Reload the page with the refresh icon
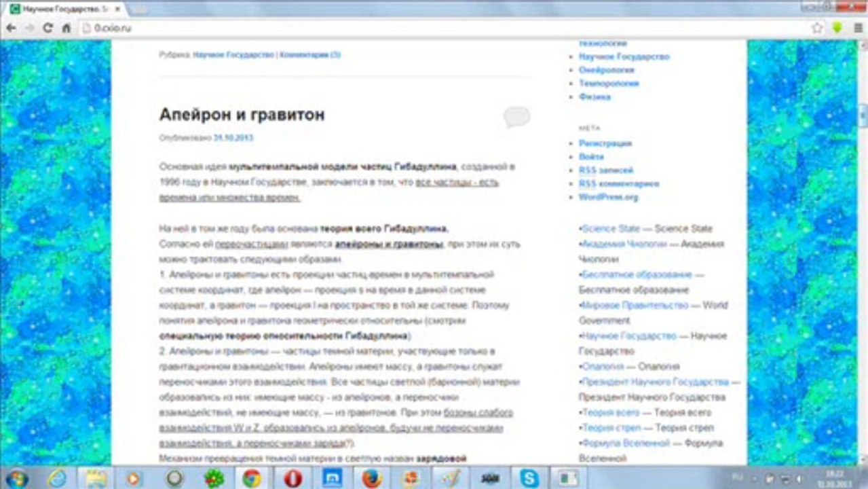The width and height of the screenshot is (868, 489). click(x=48, y=28)
